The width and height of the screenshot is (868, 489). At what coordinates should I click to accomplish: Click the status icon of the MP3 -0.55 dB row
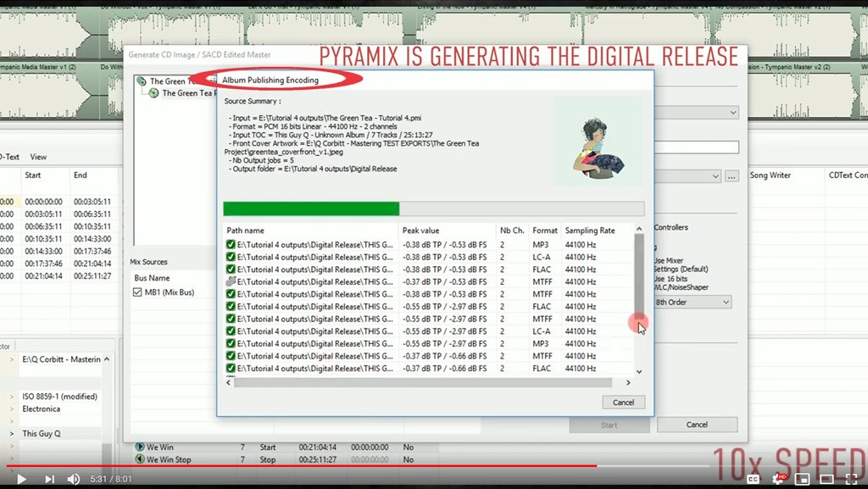(231, 343)
